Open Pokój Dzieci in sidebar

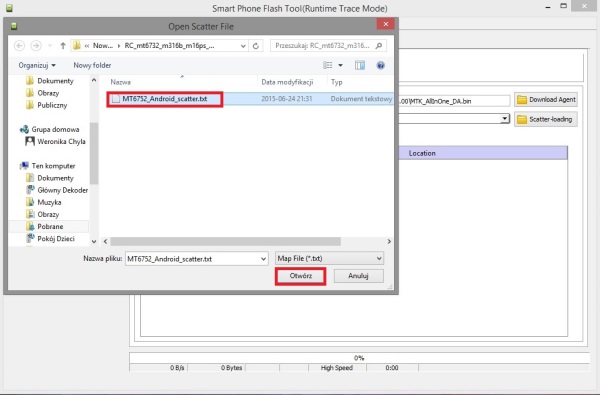pyautogui.click(x=50, y=239)
